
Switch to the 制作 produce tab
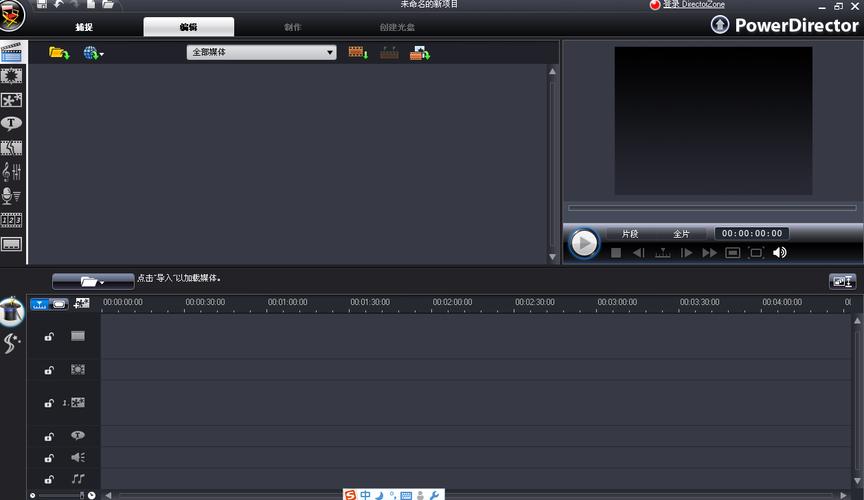coord(293,27)
